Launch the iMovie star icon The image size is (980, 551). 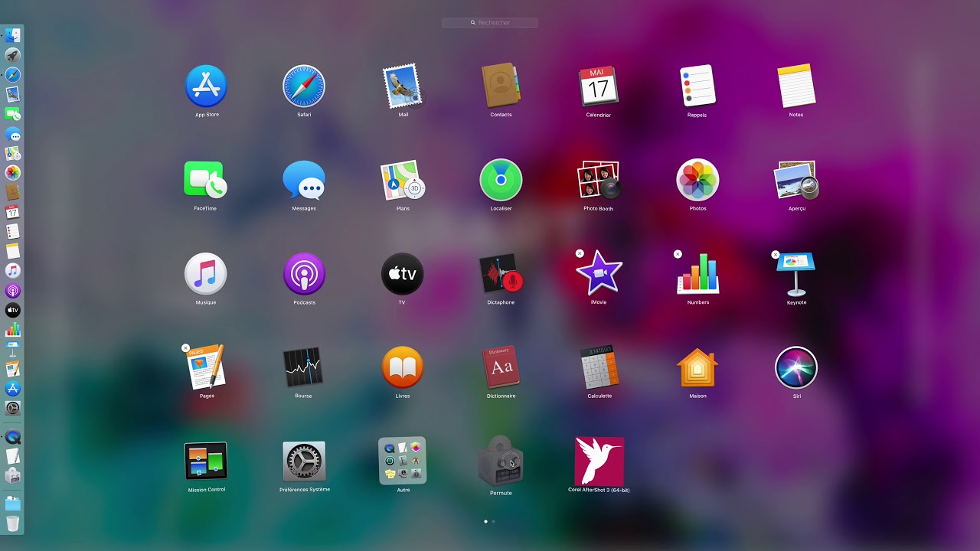pos(599,273)
